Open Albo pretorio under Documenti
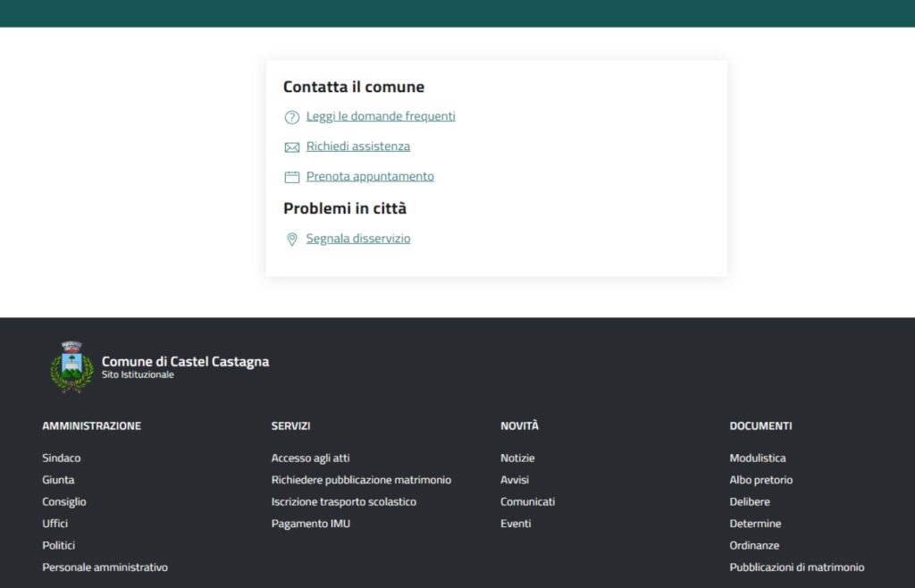The image size is (915, 588). click(x=760, y=480)
